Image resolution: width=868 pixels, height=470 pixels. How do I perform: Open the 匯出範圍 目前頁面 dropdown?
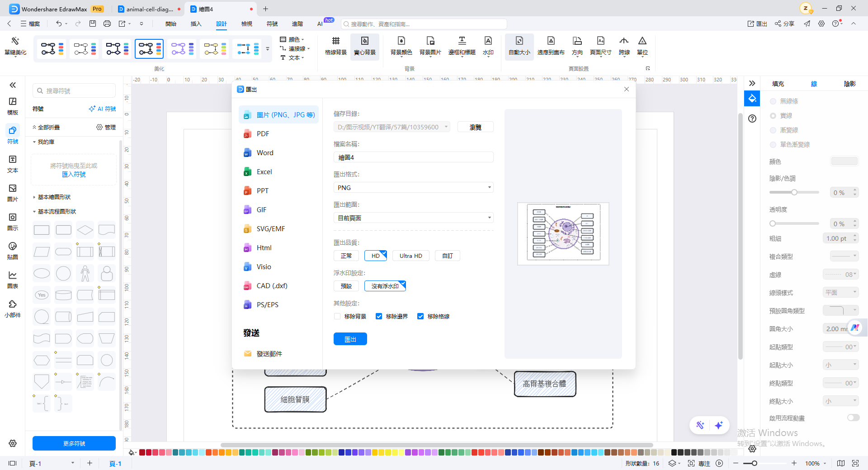click(x=413, y=218)
